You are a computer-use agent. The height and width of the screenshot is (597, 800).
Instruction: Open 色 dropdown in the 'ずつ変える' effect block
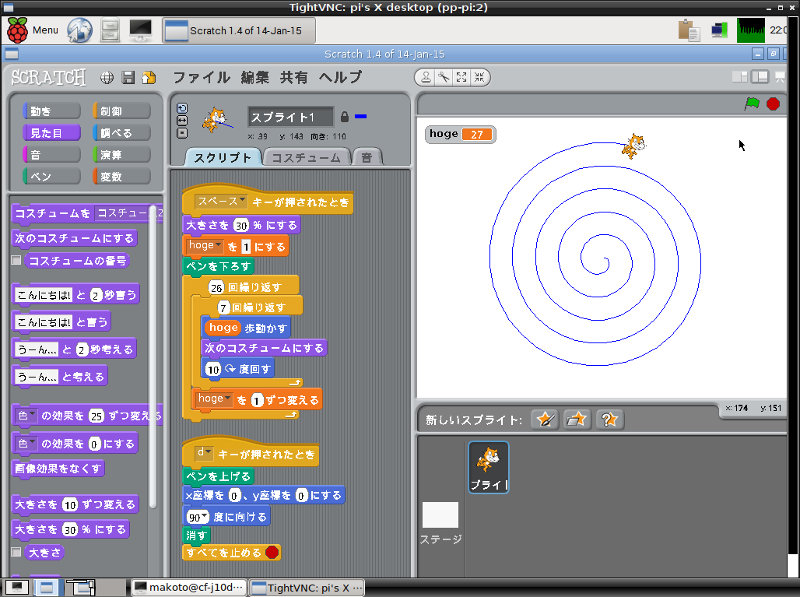(26, 416)
